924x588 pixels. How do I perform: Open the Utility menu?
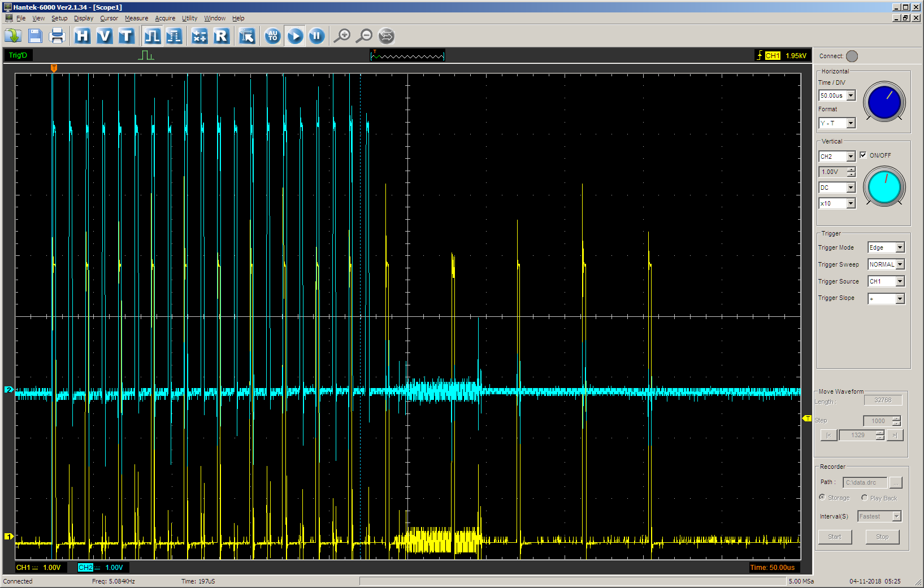click(x=189, y=18)
